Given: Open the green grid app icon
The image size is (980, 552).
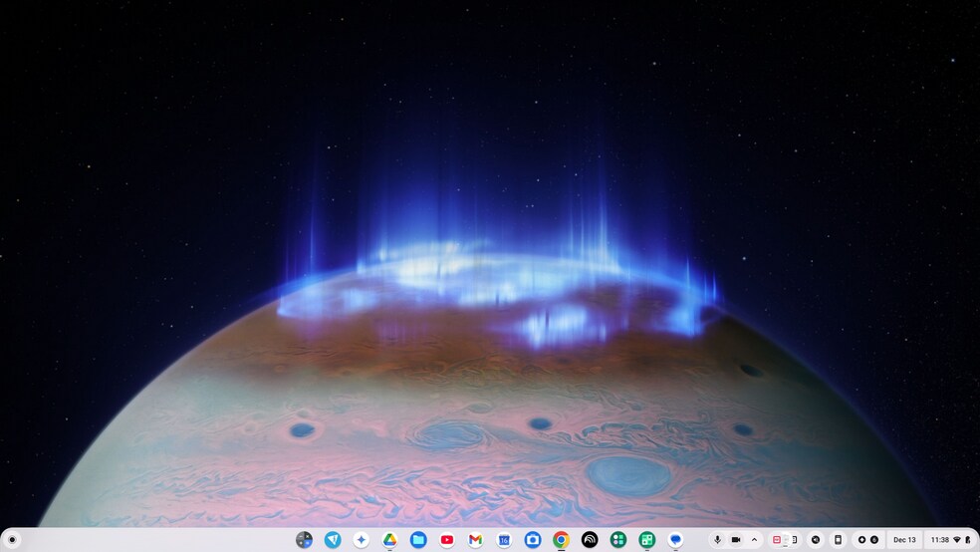Looking at the screenshot, I should 647,539.
